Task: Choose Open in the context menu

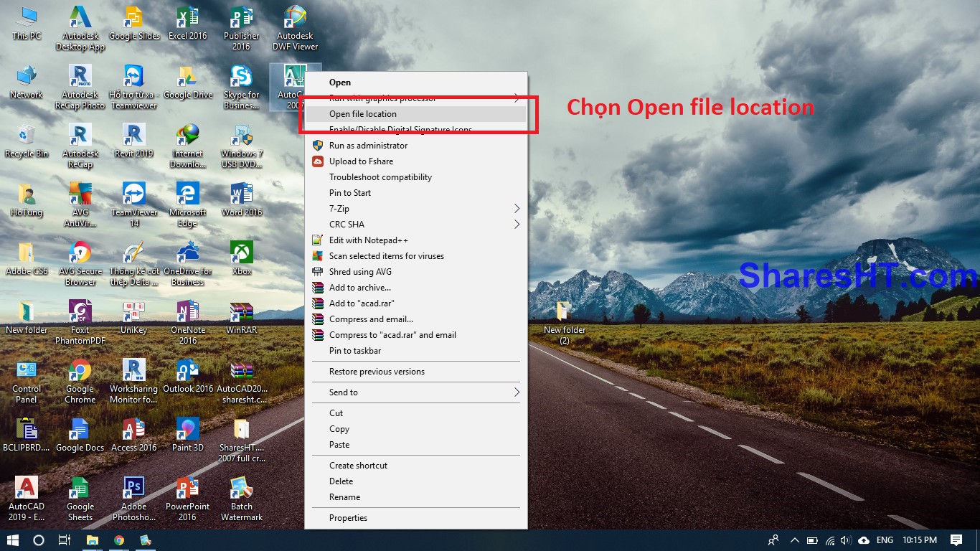Action: [416, 83]
